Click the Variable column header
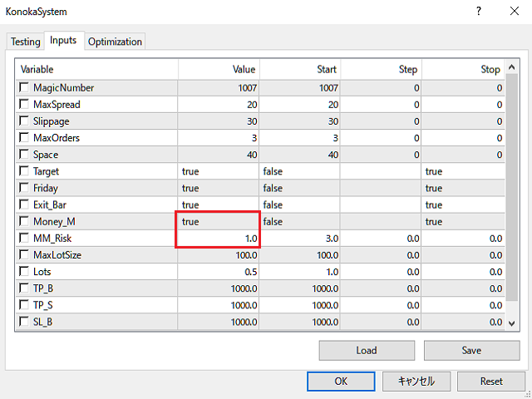This screenshot has height=399, width=532. pos(96,70)
